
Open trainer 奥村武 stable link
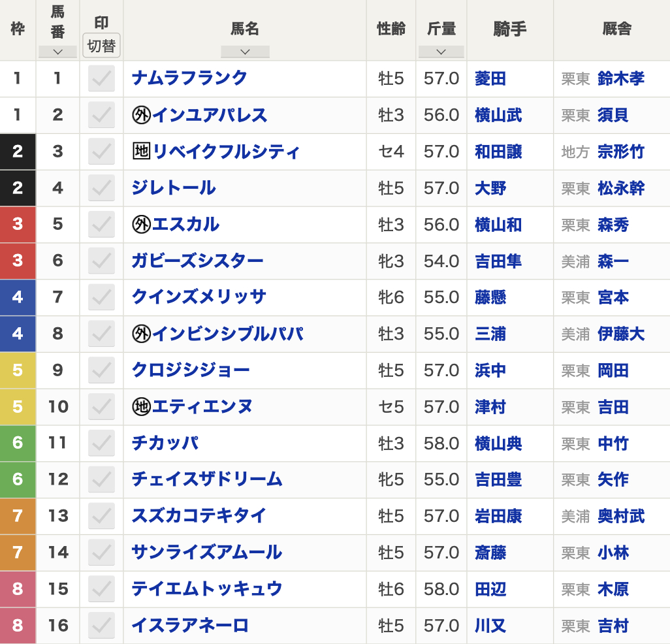(621, 516)
